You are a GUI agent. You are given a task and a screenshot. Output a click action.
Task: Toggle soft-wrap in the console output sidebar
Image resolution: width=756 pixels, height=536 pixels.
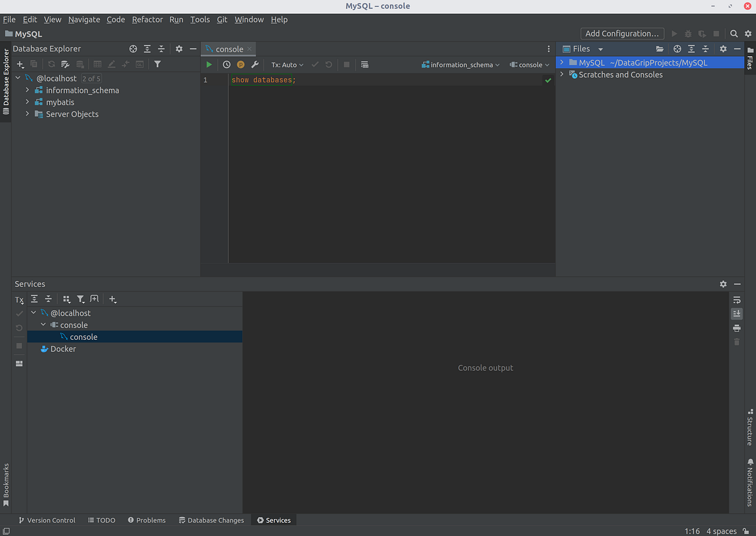click(x=736, y=301)
